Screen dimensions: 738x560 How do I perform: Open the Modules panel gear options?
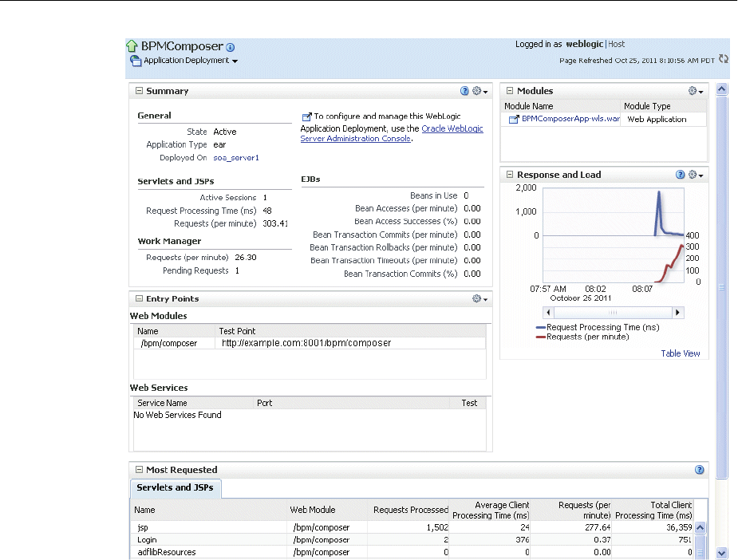click(x=696, y=92)
